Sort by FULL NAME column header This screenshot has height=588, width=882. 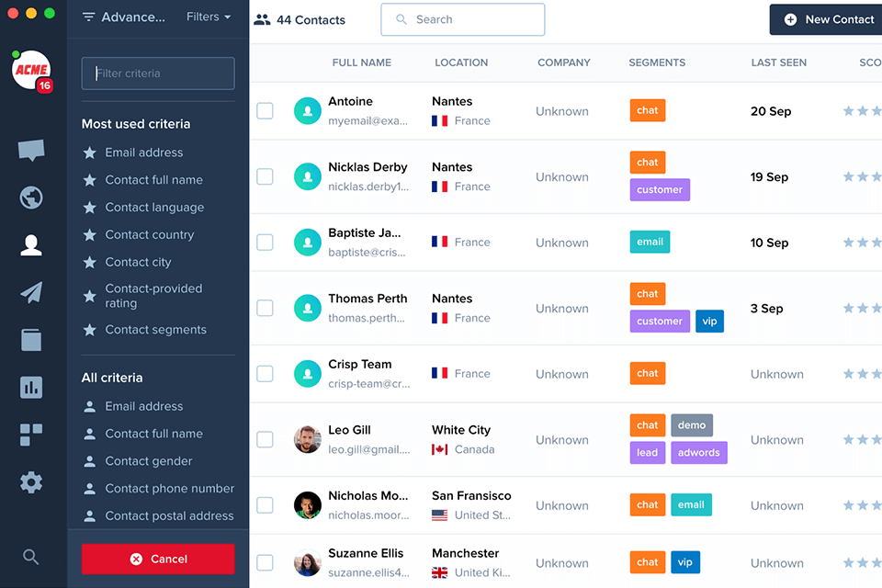pos(362,62)
